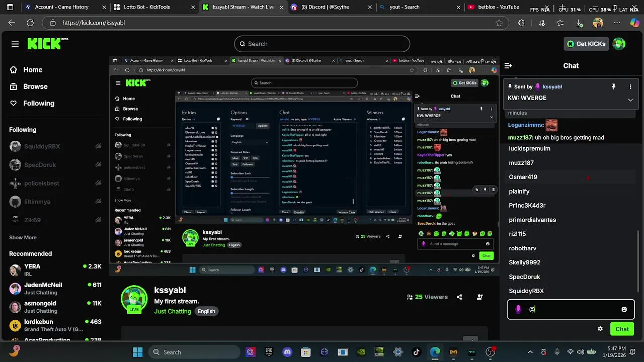The height and width of the screenshot is (362, 644).
Task: Open Copilot icon in browser toolbar
Action: pos(634,23)
